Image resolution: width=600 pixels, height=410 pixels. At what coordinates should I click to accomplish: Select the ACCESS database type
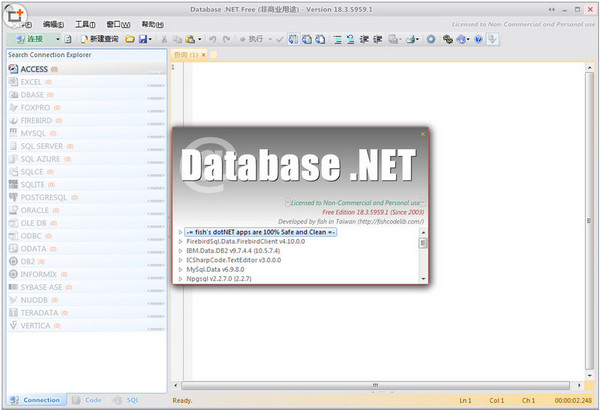(x=34, y=69)
